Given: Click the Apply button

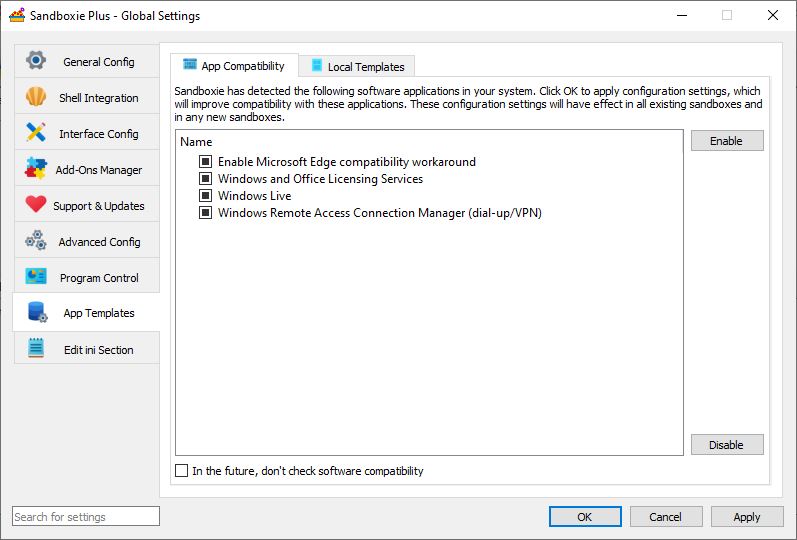Looking at the screenshot, I should click(x=747, y=517).
